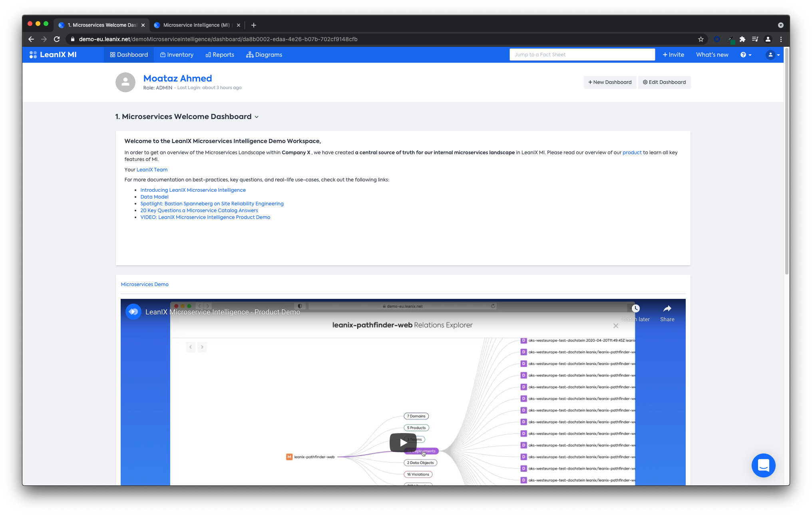This screenshot has width=812, height=515.
Task: Switch to the Microservice Intelligence browser tab
Action: [196, 25]
